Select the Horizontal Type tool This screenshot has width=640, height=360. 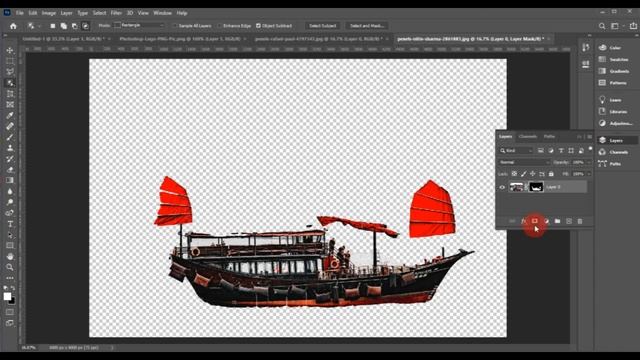[10, 224]
